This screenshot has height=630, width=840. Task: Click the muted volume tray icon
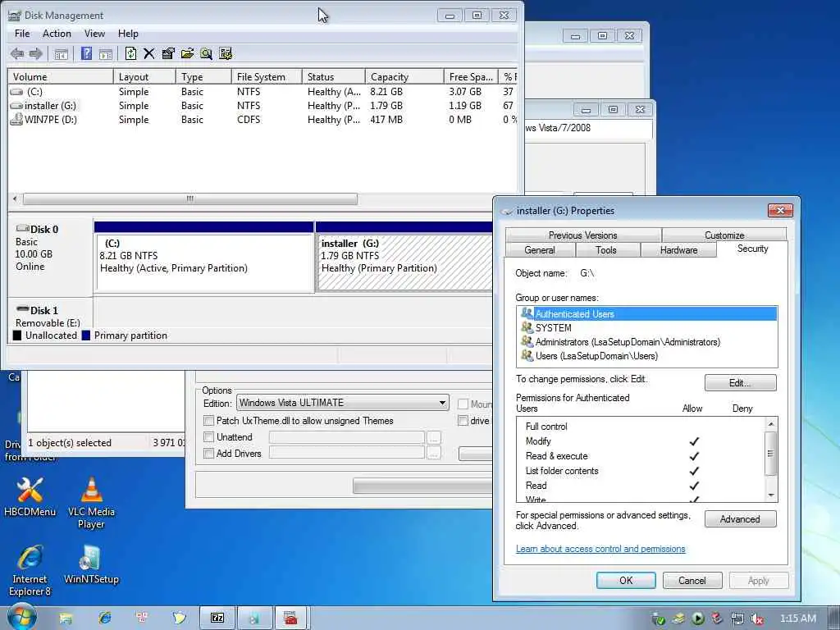pos(757,619)
